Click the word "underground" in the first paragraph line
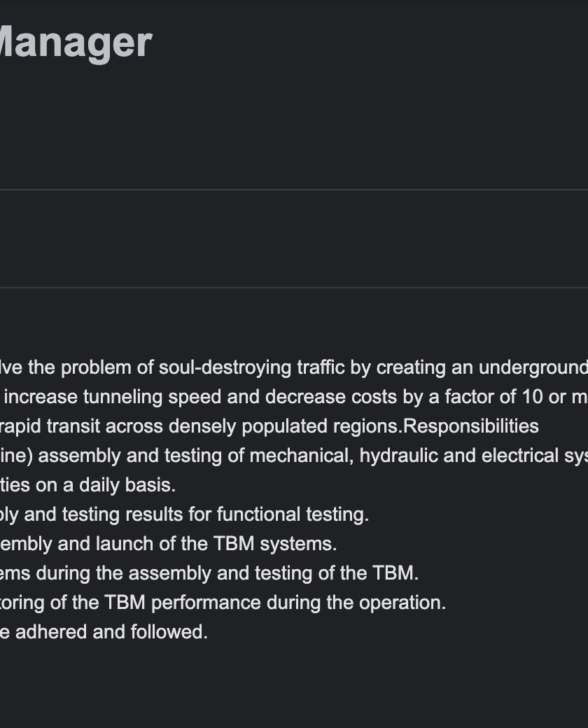This screenshot has height=728, width=588. click(533, 367)
